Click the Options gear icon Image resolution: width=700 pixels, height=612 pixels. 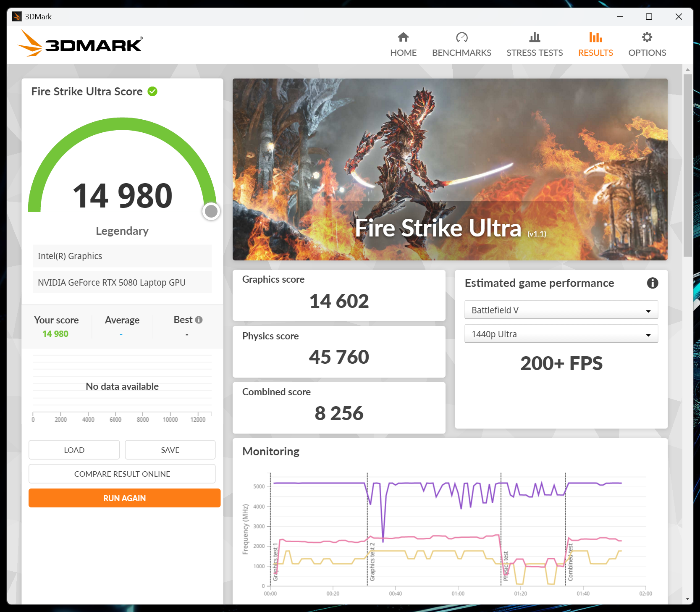pos(647,37)
